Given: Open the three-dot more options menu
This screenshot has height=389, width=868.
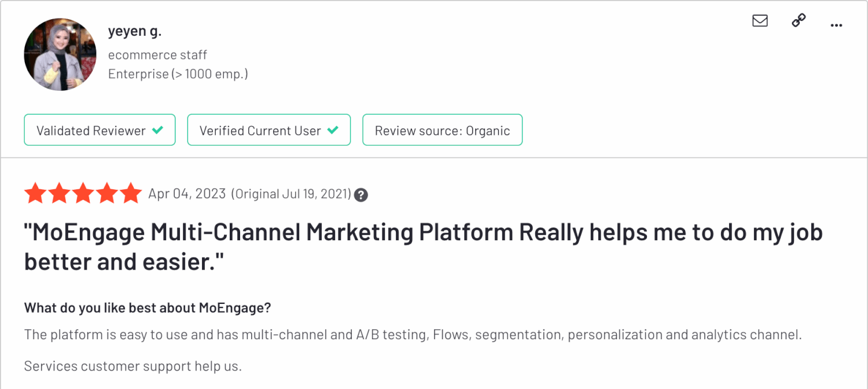Looking at the screenshot, I should click(x=836, y=25).
